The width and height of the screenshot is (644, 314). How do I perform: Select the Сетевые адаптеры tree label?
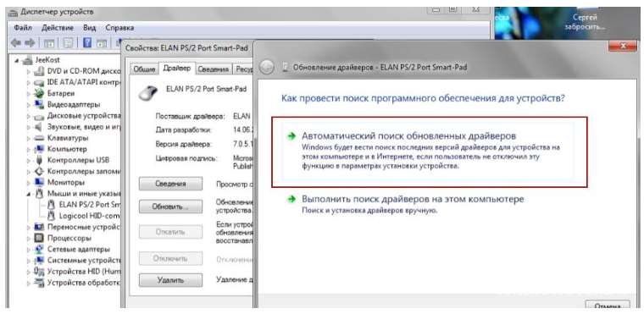(x=79, y=249)
